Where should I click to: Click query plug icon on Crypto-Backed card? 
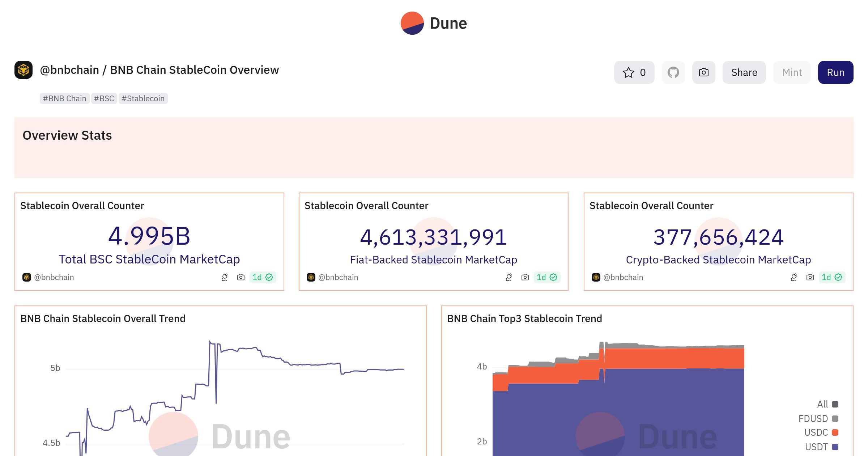coord(794,277)
